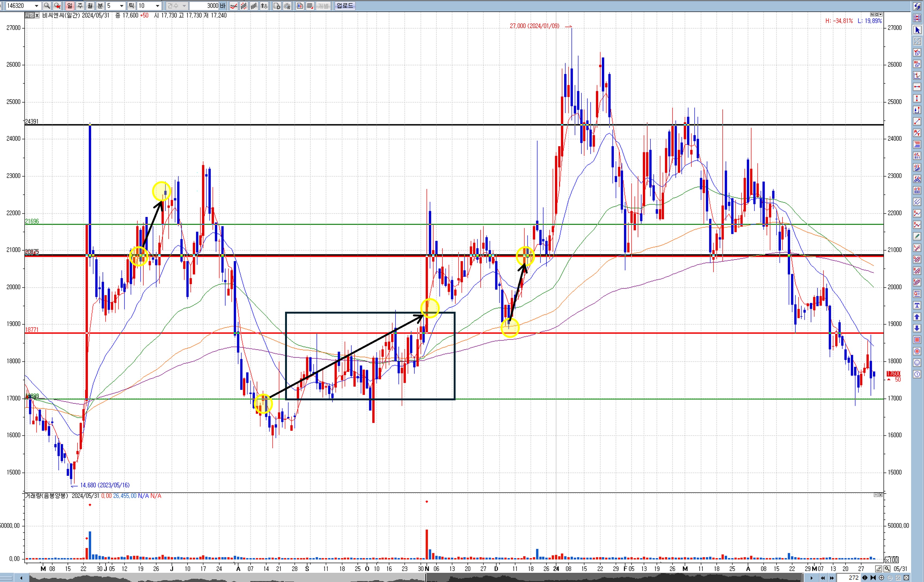Open the stock code 146320 dropdown

(x=36, y=6)
